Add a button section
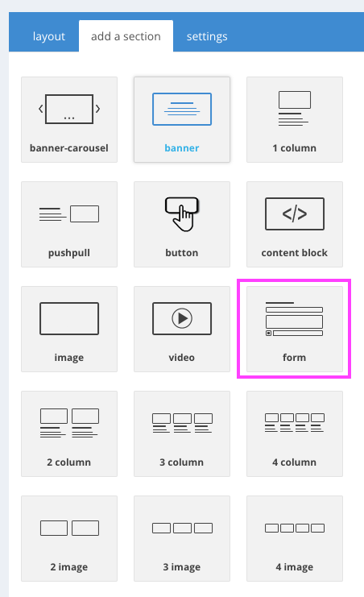This screenshot has width=364, height=597. 182,224
